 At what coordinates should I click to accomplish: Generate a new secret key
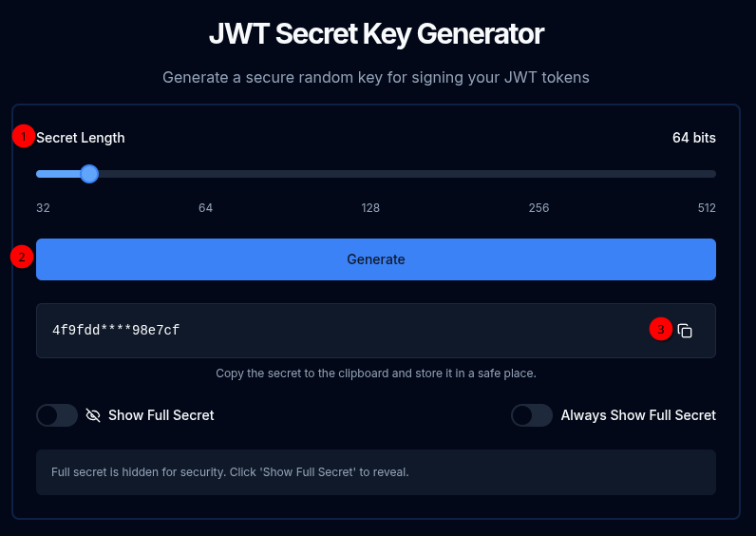376,259
